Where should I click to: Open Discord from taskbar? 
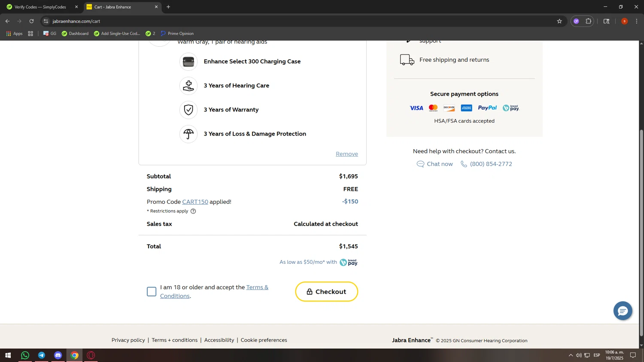pyautogui.click(x=58, y=355)
